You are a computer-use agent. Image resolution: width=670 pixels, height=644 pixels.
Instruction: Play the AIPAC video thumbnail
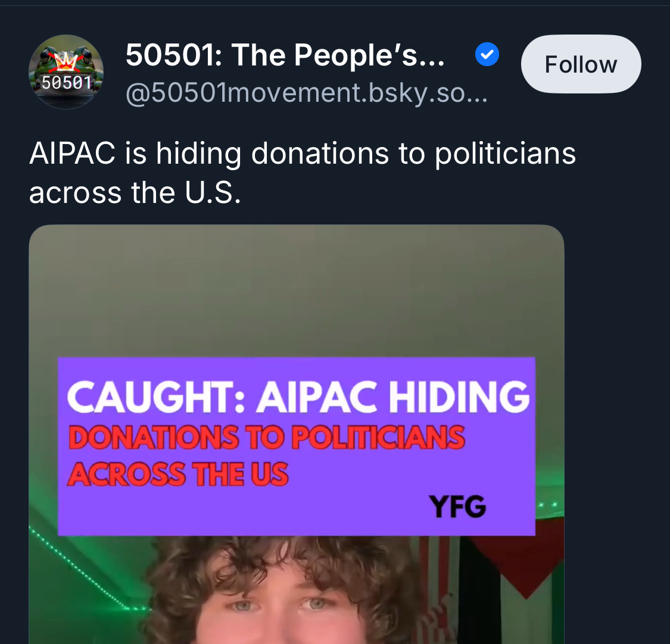[297, 434]
